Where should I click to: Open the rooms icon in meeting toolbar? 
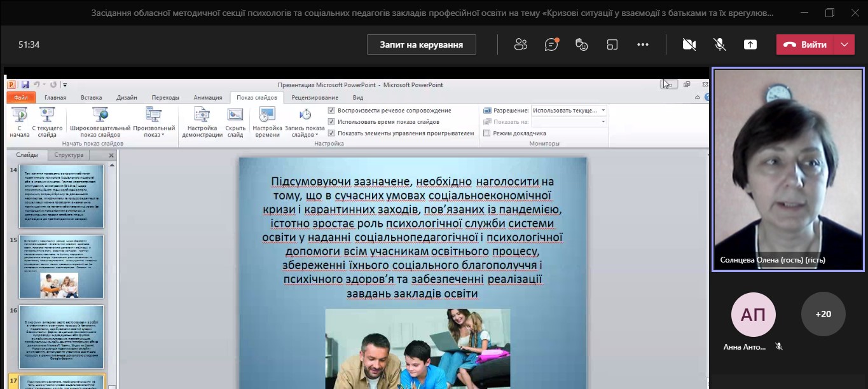612,44
